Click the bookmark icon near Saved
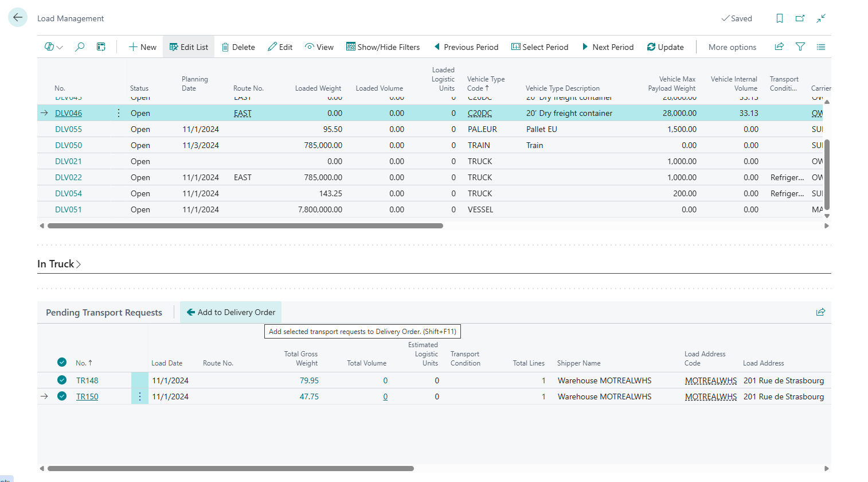 click(x=779, y=18)
